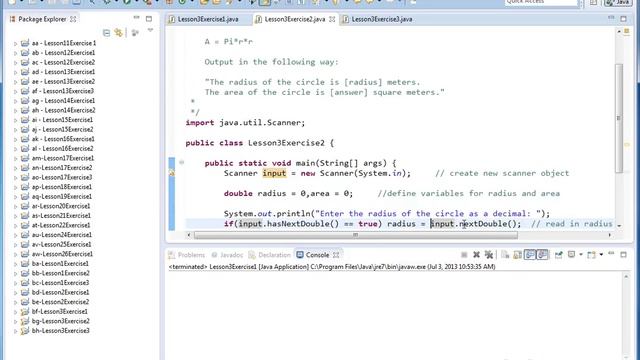Remove the terminated launch from console

pos(476,255)
